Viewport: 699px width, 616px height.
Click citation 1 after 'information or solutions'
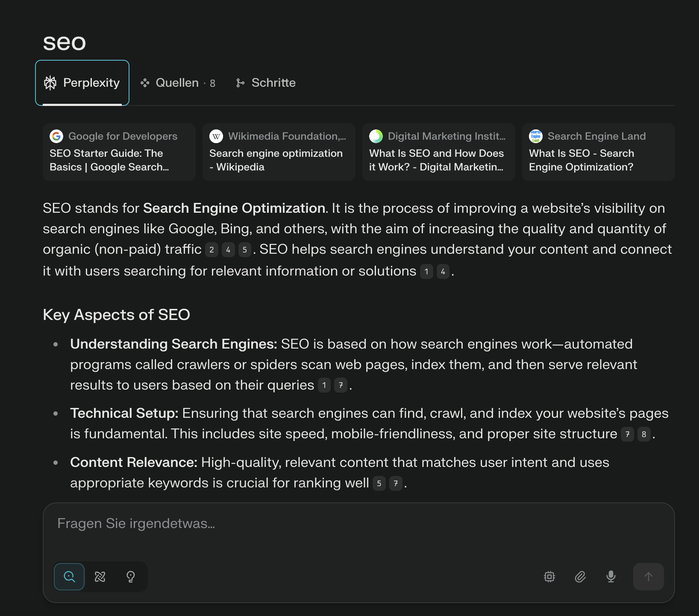[x=426, y=272]
